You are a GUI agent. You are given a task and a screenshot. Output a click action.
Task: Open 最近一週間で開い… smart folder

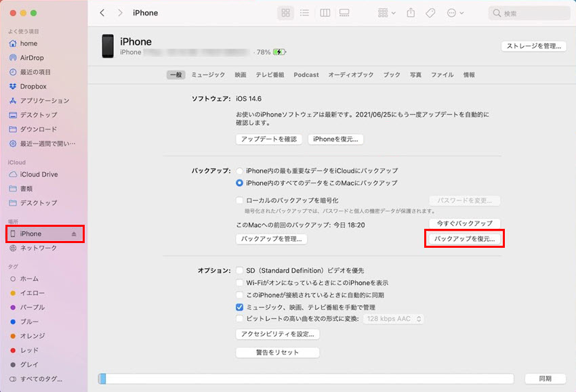pos(43,144)
